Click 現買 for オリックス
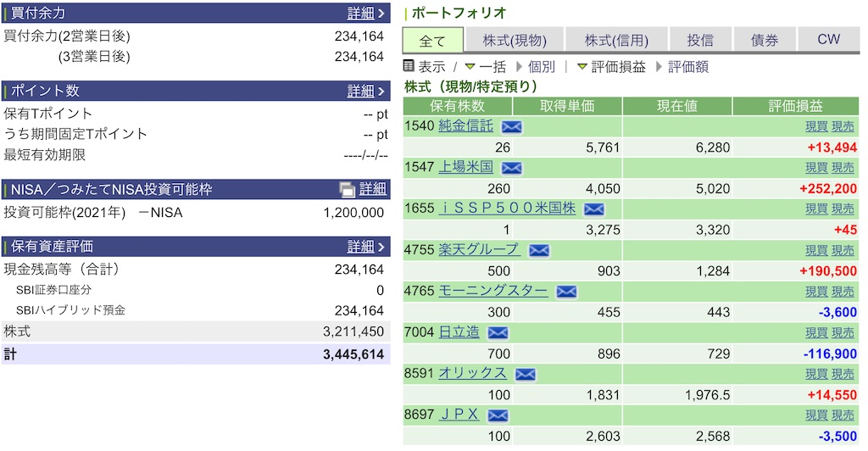This screenshot has width=868, height=451. [816, 374]
